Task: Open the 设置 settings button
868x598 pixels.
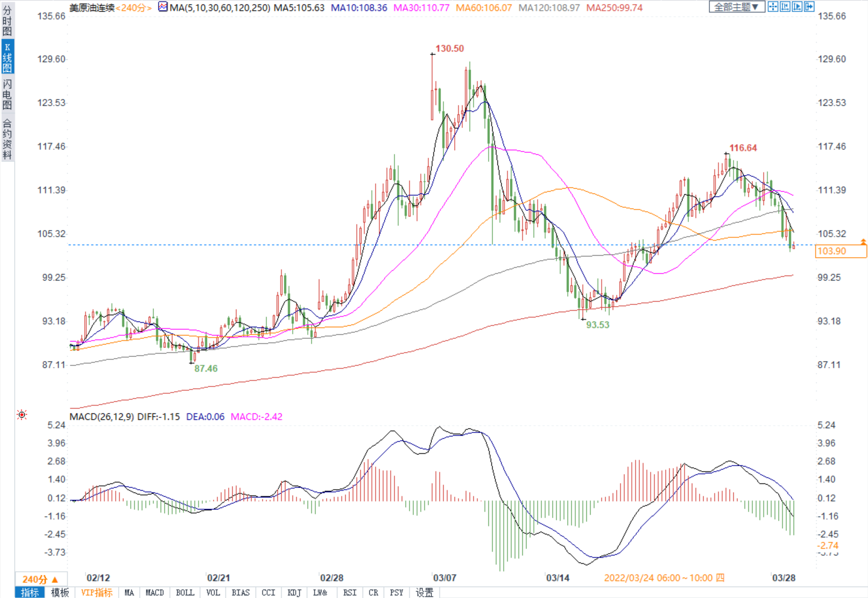Action: click(424, 592)
